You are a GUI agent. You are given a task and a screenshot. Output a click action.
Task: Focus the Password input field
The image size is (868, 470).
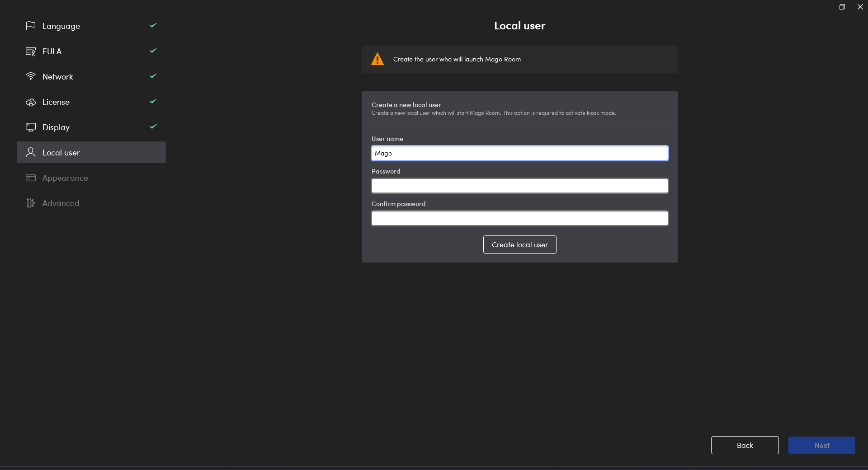tap(519, 186)
